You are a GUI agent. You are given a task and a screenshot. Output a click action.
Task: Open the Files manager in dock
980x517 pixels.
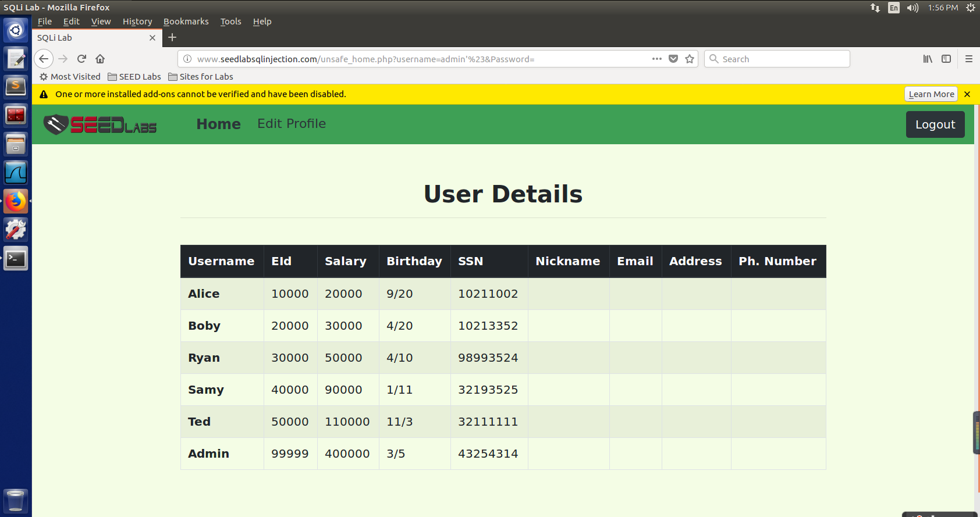click(16, 144)
